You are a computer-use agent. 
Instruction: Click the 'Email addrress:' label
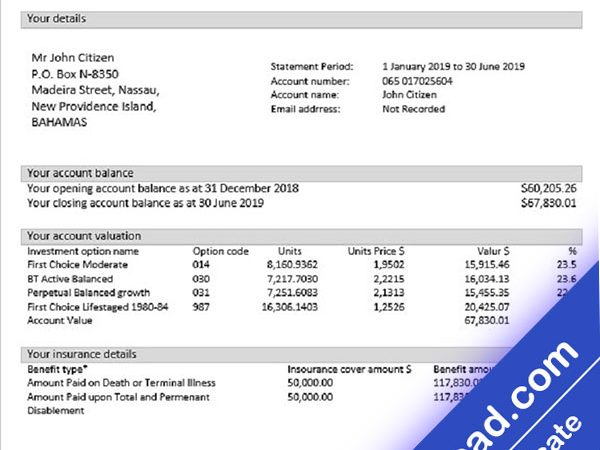coord(305,109)
